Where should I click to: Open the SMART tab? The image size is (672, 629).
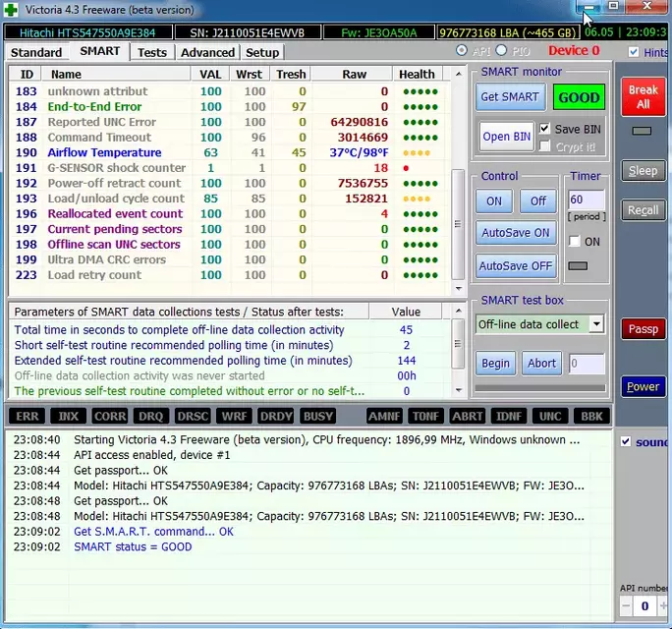point(100,51)
